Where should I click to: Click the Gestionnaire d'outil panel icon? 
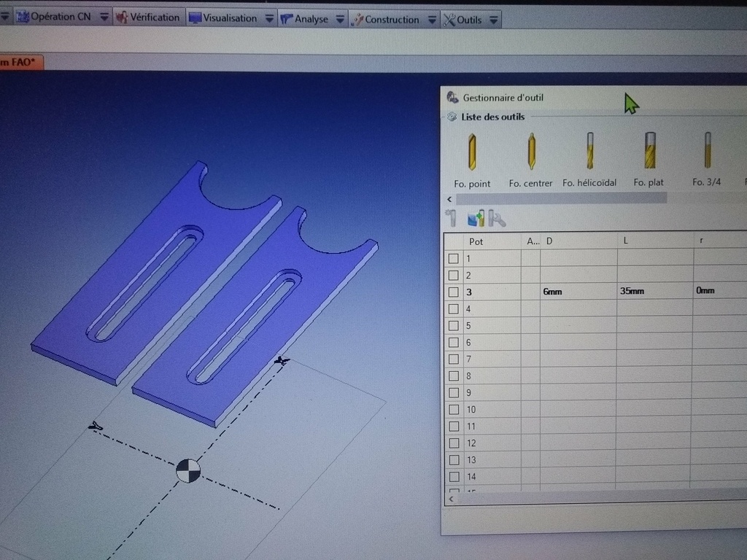tap(452, 98)
